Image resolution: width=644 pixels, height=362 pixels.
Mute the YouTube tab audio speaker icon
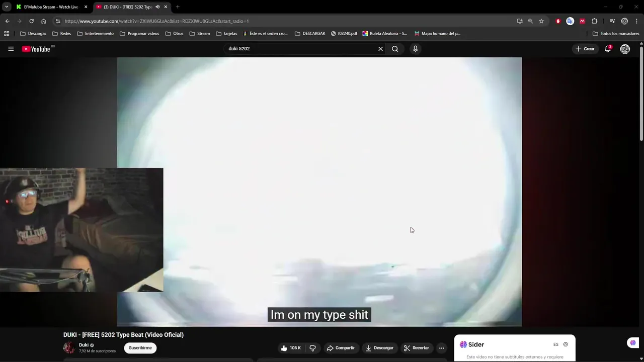click(x=157, y=7)
